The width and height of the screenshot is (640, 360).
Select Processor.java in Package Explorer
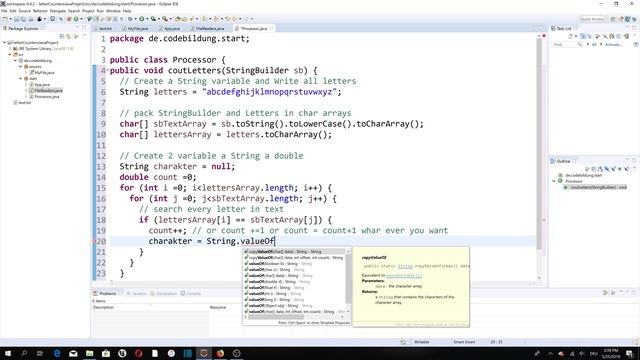coord(45,97)
